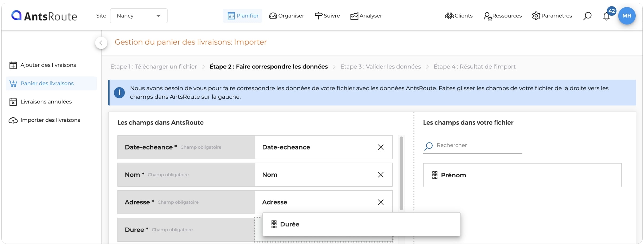The image size is (644, 246).
Task: Switch to the Suivre section
Action: point(327,16)
